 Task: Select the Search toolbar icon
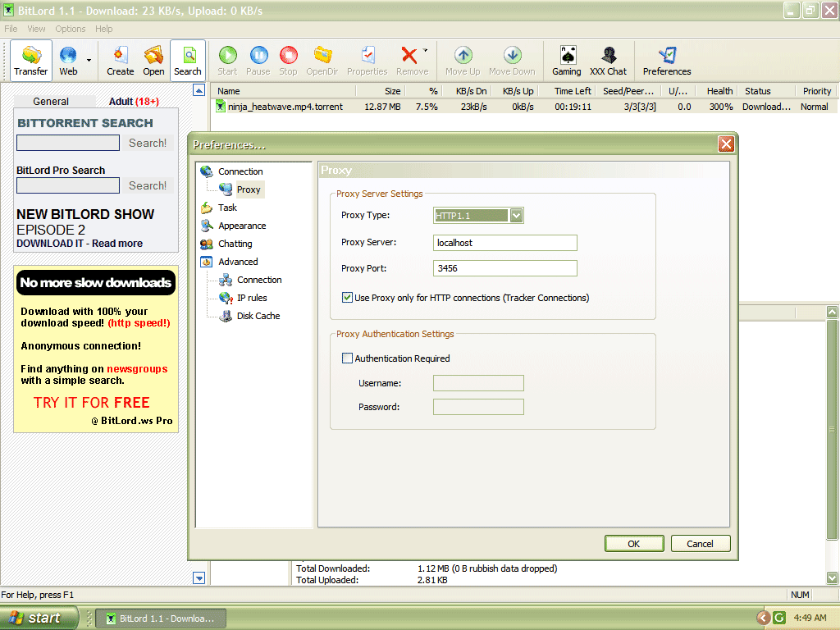pyautogui.click(x=188, y=61)
